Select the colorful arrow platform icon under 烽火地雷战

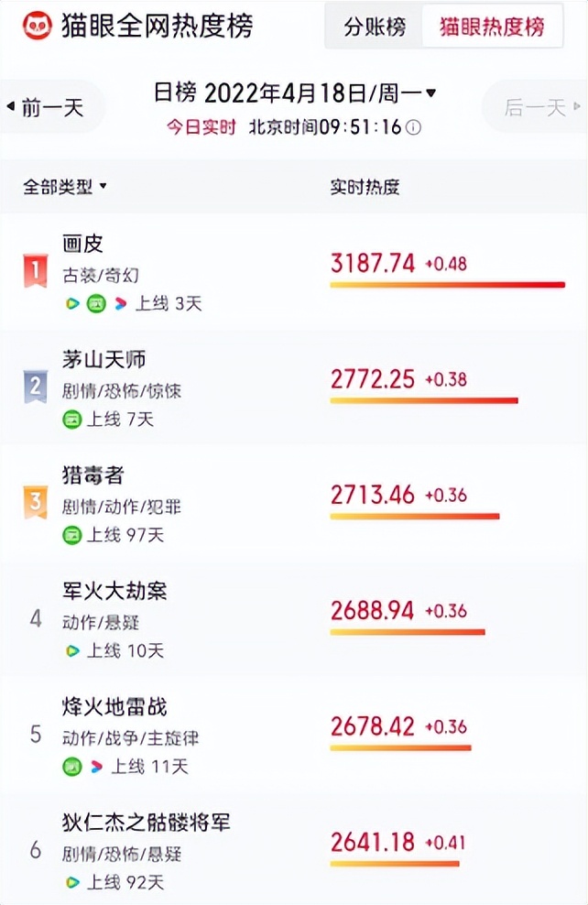tap(98, 767)
